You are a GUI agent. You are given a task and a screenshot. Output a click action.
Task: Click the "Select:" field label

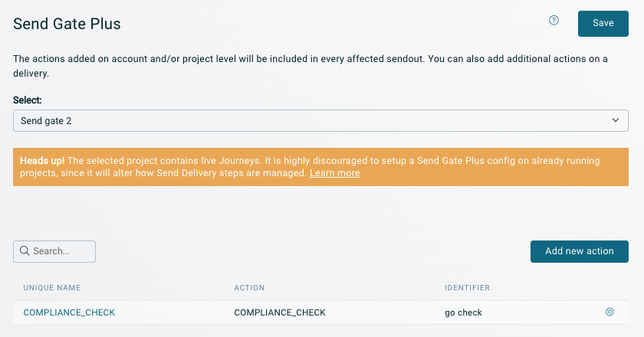(x=28, y=100)
